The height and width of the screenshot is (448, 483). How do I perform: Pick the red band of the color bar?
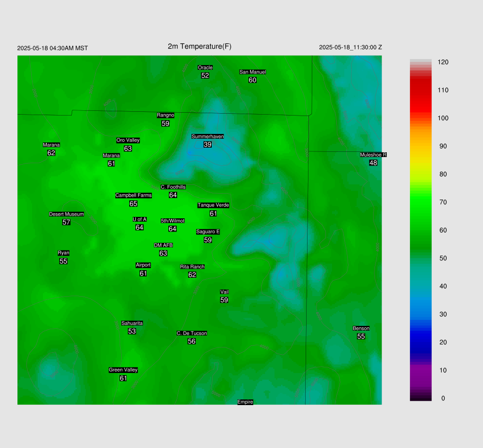point(420,95)
